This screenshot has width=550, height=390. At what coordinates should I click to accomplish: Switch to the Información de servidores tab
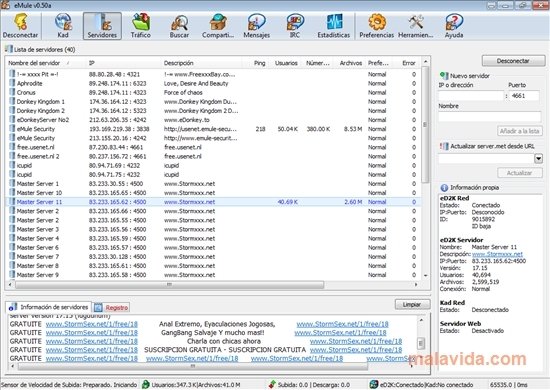pos(49,307)
